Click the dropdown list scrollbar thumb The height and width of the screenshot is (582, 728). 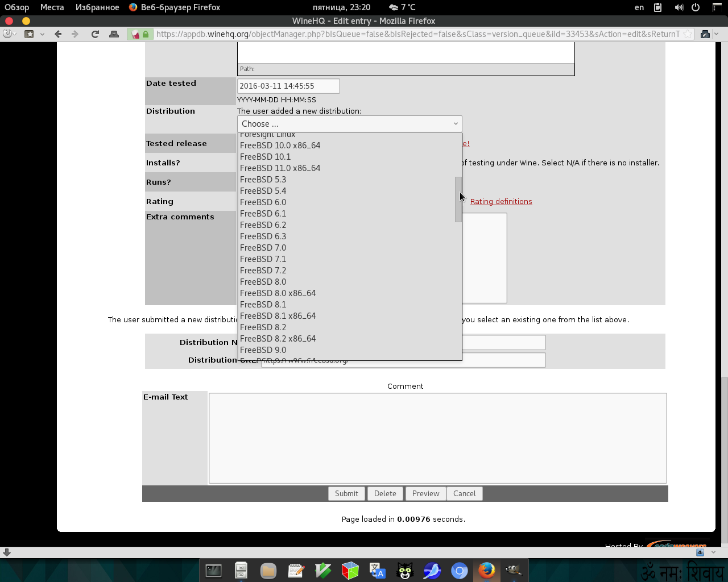click(x=458, y=199)
